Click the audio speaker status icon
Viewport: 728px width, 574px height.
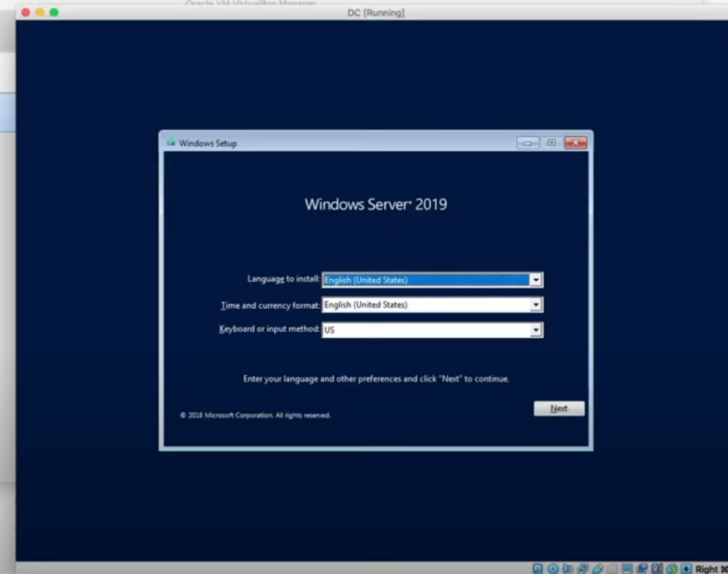coord(568,568)
